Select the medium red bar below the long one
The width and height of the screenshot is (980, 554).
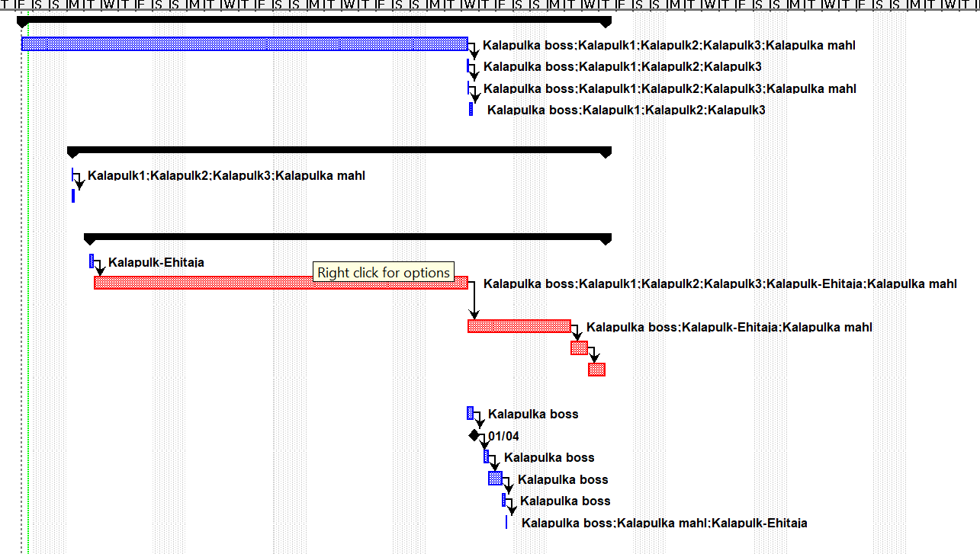[x=519, y=326]
